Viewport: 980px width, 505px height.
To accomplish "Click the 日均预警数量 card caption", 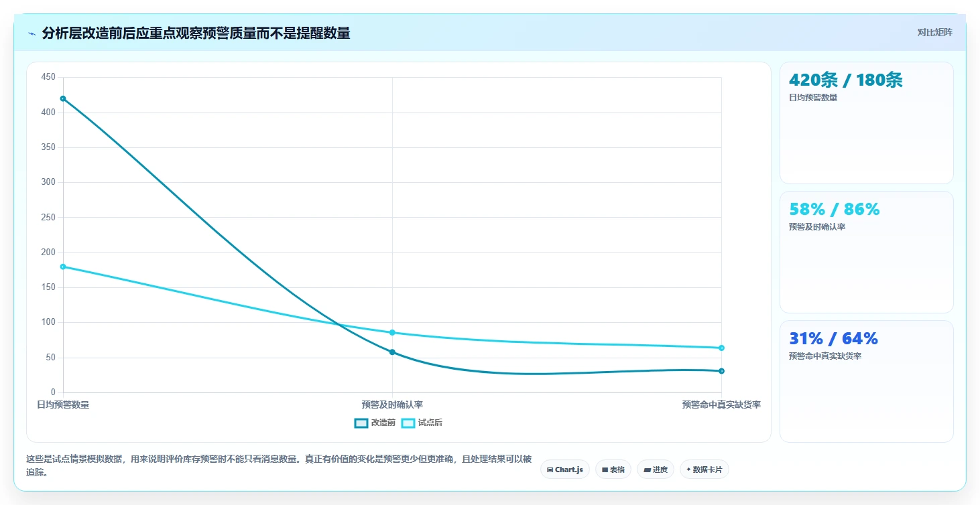I will [813, 98].
